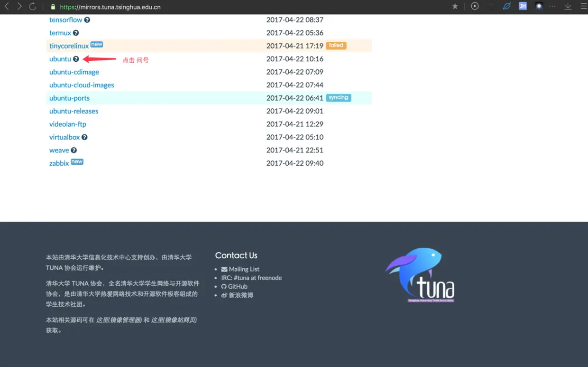Open the JH extension icon
Screen dimensions: 588x367
(x=523, y=6)
